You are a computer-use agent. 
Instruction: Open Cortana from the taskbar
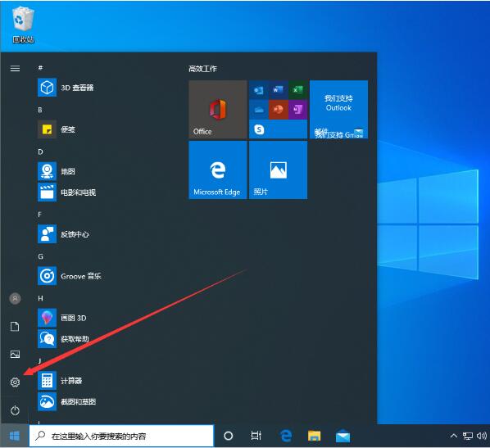point(229,436)
